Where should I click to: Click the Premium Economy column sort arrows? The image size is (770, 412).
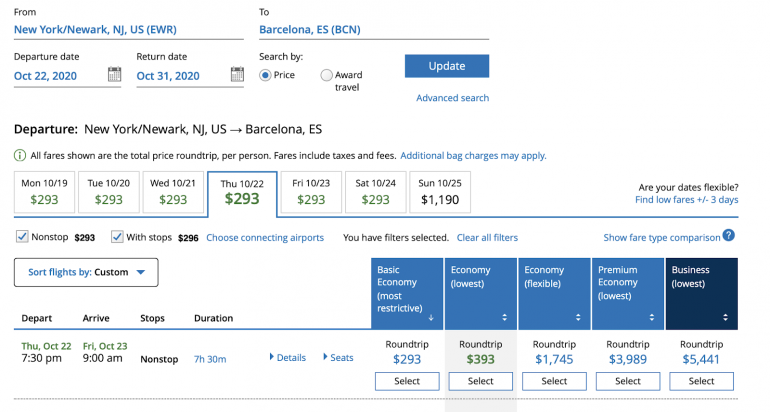[x=652, y=318]
